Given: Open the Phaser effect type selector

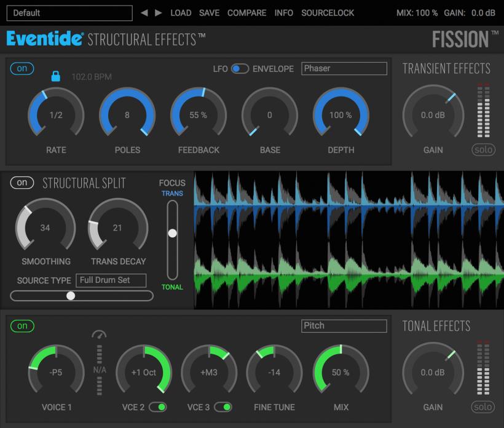Looking at the screenshot, I should click(344, 68).
